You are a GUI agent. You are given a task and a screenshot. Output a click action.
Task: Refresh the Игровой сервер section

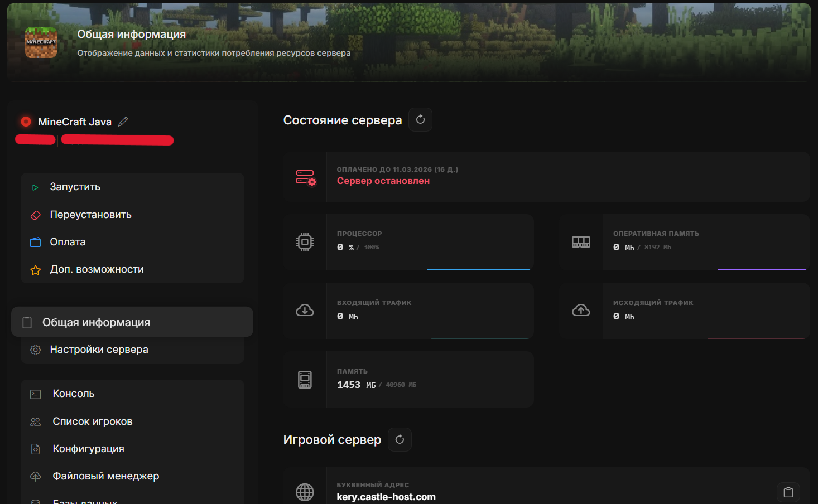400,439
